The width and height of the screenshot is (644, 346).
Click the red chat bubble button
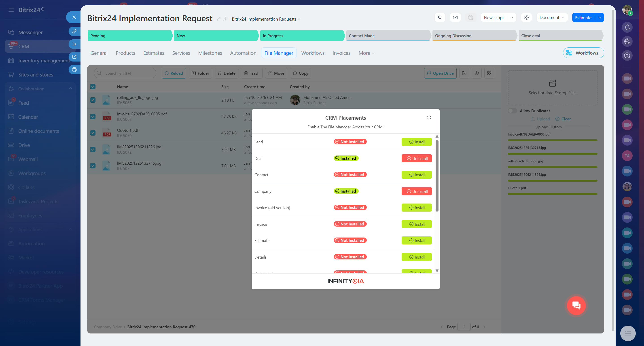pyautogui.click(x=576, y=305)
